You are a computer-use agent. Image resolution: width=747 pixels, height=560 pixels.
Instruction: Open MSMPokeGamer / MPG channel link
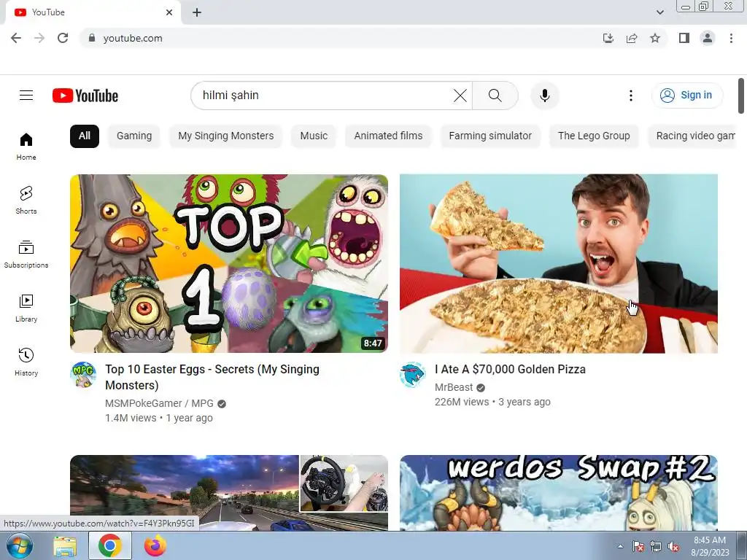[159, 403]
